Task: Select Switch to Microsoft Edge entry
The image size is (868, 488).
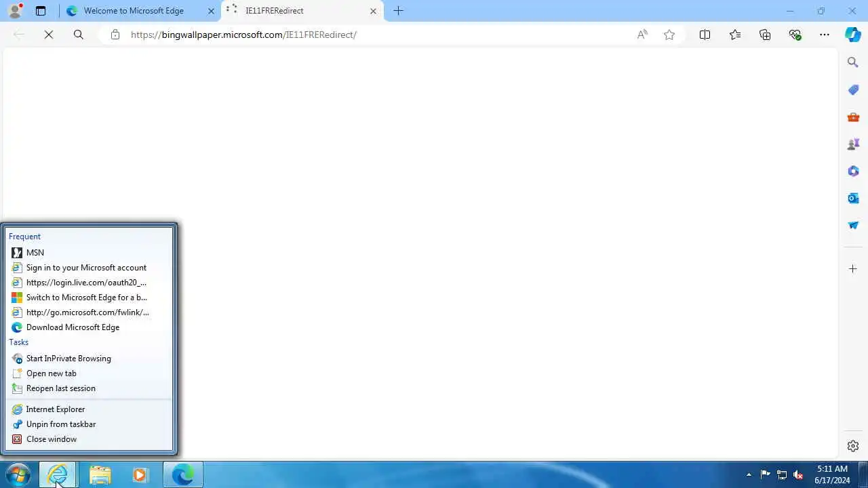Action: [x=90, y=297]
